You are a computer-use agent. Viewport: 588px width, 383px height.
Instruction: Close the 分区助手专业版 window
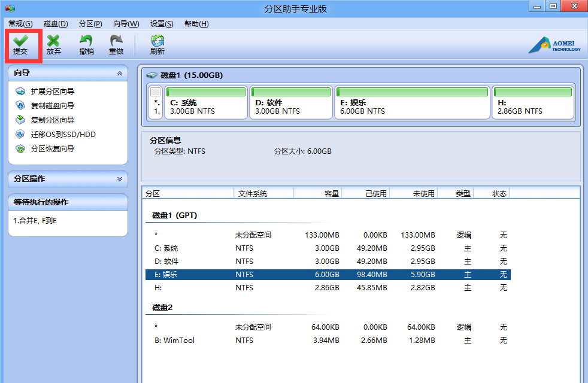574,6
